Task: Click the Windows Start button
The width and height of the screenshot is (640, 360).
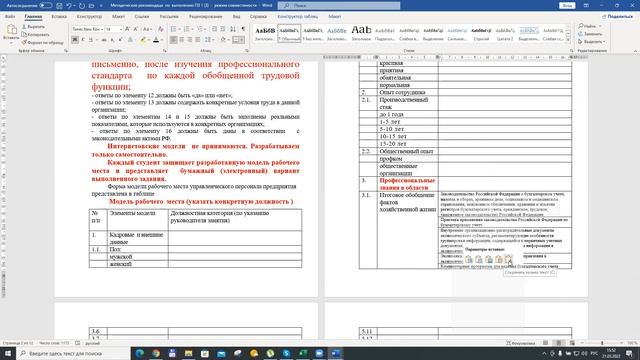Action: (x=8, y=353)
